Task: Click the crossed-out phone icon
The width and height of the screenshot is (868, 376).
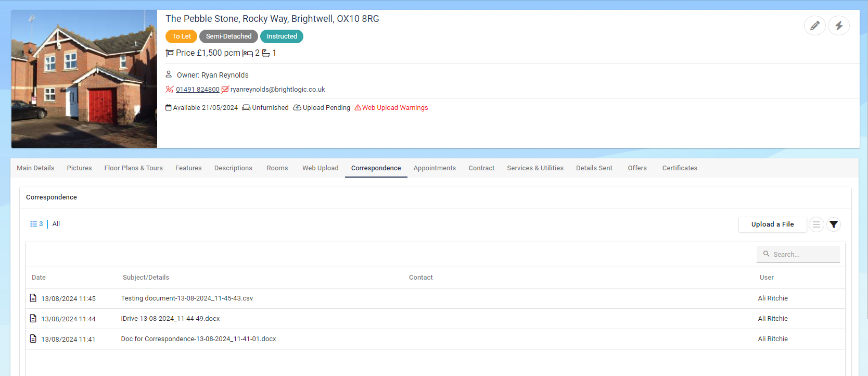Action: [170, 89]
